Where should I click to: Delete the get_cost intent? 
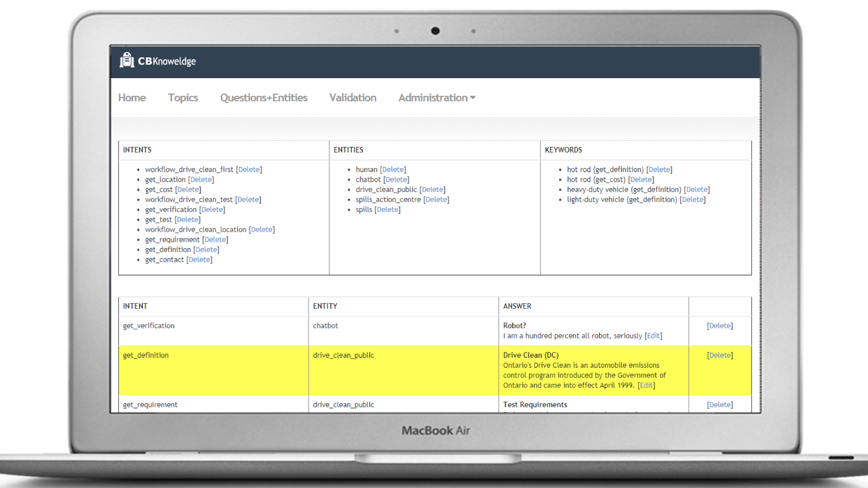point(188,189)
